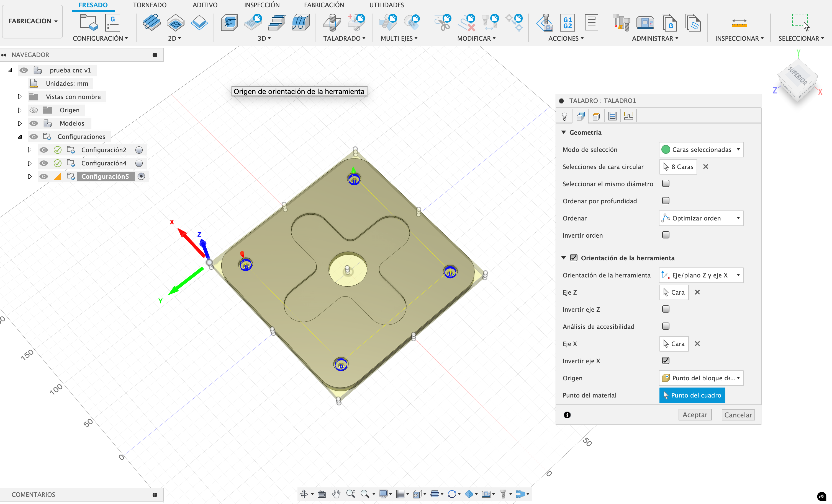Click the pan hand icon in bottom toolbar
Image resolution: width=832 pixels, height=504 pixels.
336,494
